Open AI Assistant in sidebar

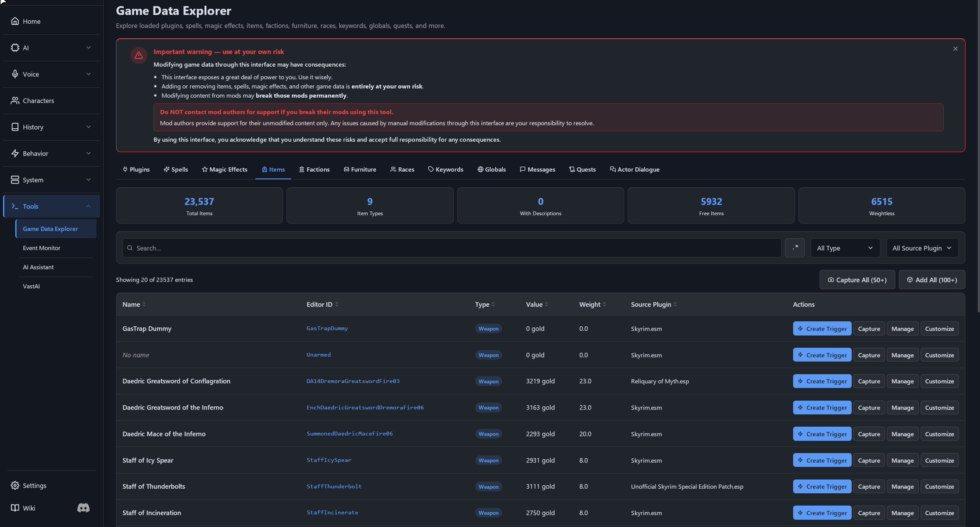pos(56,267)
